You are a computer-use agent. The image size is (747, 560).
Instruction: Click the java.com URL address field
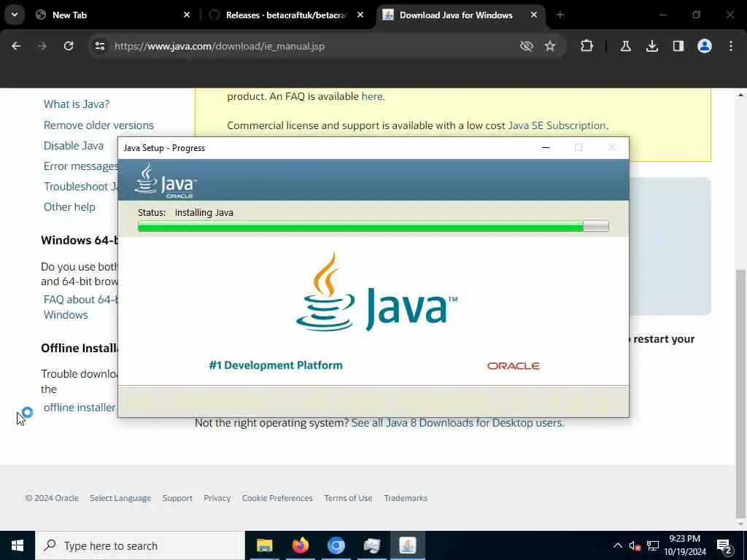pos(219,46)
